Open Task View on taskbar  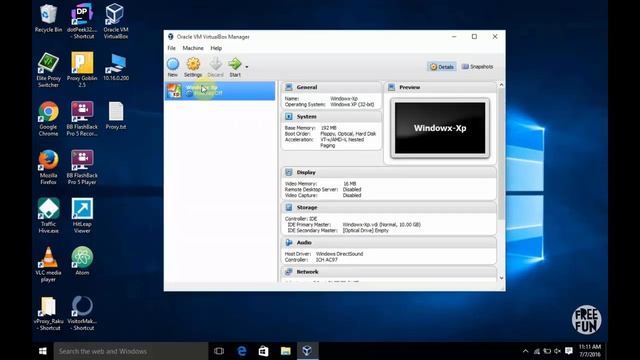pyautogui.click(x=219, y=351)
